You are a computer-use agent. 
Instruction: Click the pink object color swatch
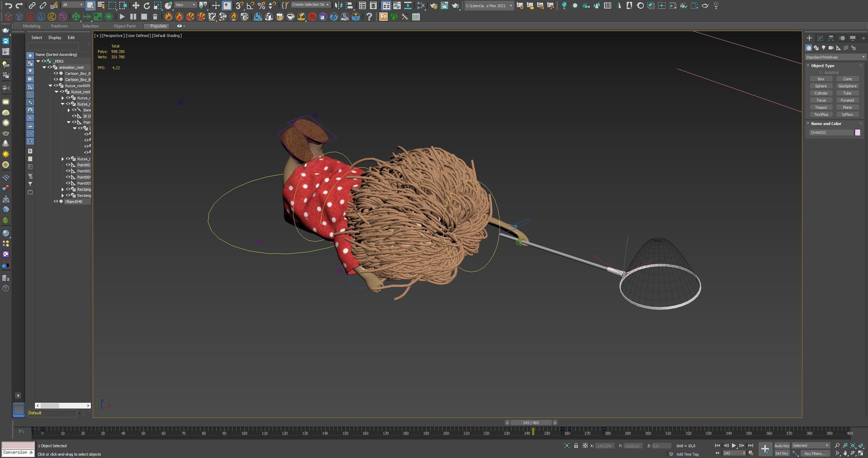coord(857,132)
